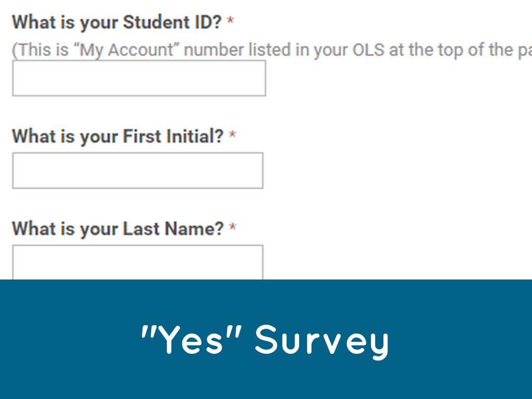532x399 pixels.
Task: Click the blue banner's empty left area
Action: tap(62, 340)
